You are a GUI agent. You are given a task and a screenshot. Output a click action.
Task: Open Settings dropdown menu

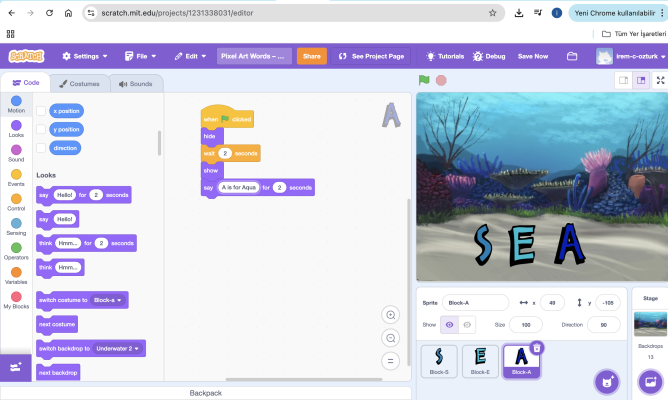coord(85,56)
